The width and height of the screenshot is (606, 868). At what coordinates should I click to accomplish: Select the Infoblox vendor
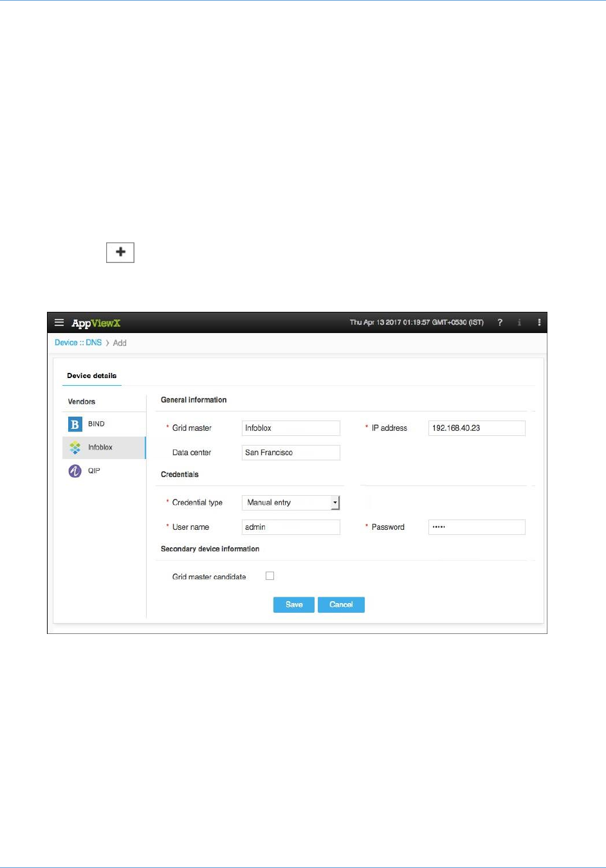pyautogui.click(x=104, y=448)
